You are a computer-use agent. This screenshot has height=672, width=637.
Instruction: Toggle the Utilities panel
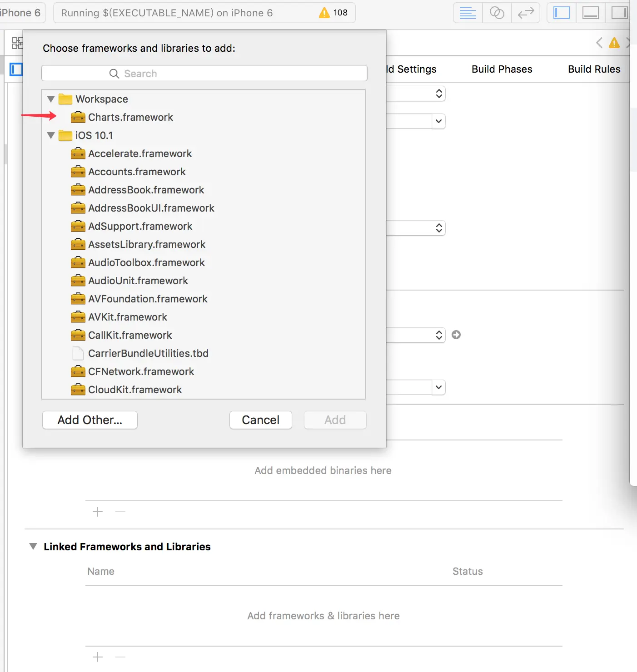(x=619, y=13)
